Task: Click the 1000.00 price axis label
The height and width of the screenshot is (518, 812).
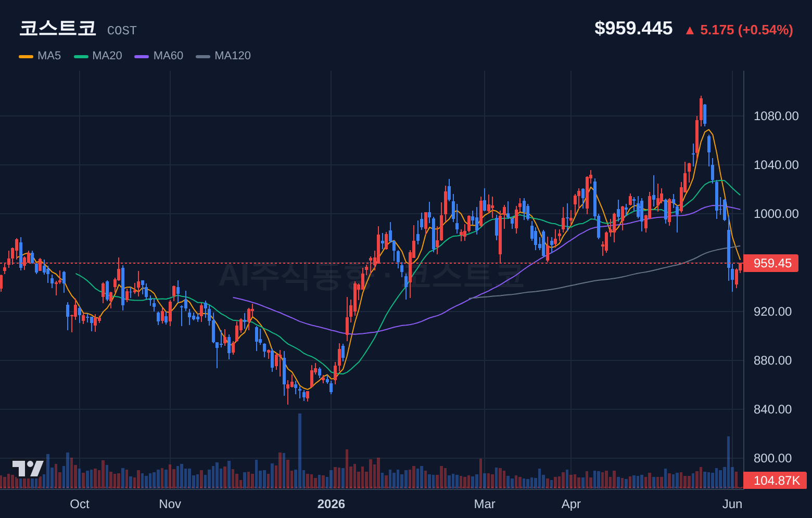Action: (776, 214)
